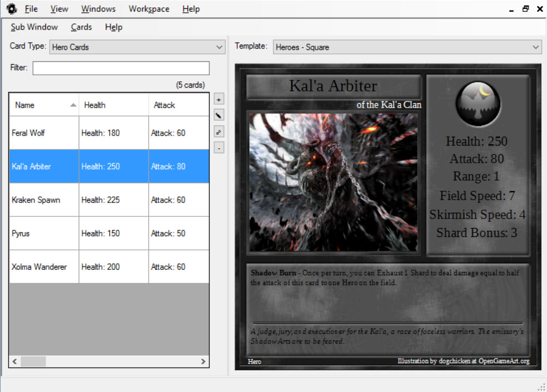Click the '(5 cards)' count label

coord(190,85)
